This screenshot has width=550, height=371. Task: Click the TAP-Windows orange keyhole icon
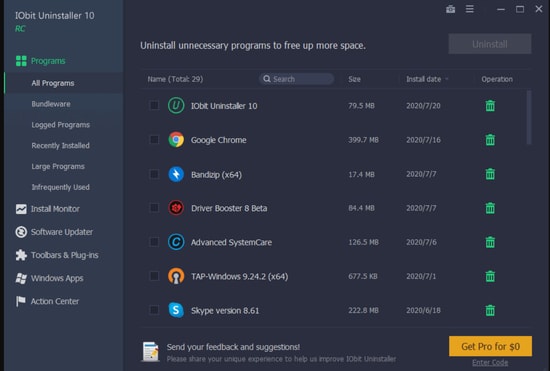click(x=176, y=276)
